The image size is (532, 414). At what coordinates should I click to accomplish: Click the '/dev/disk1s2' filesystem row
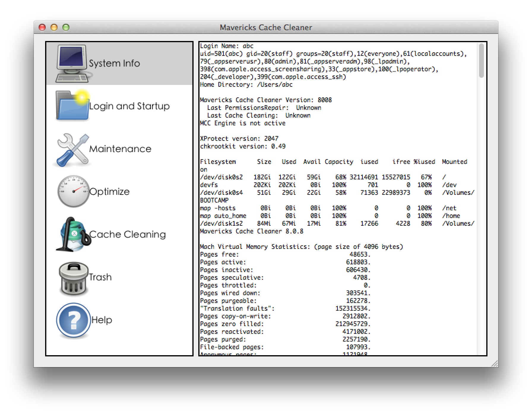(337, 224)
